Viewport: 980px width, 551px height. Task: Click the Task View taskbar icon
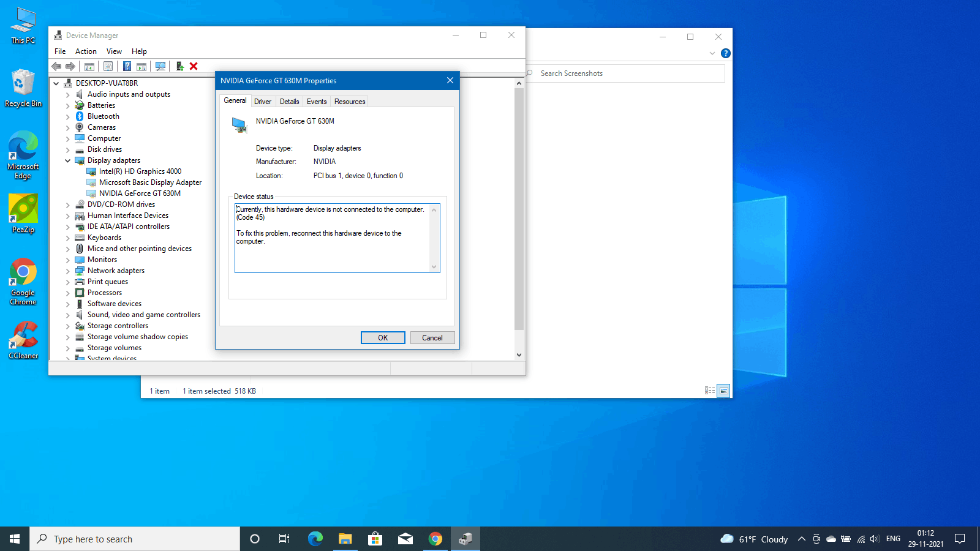click(x=284, y=539)
